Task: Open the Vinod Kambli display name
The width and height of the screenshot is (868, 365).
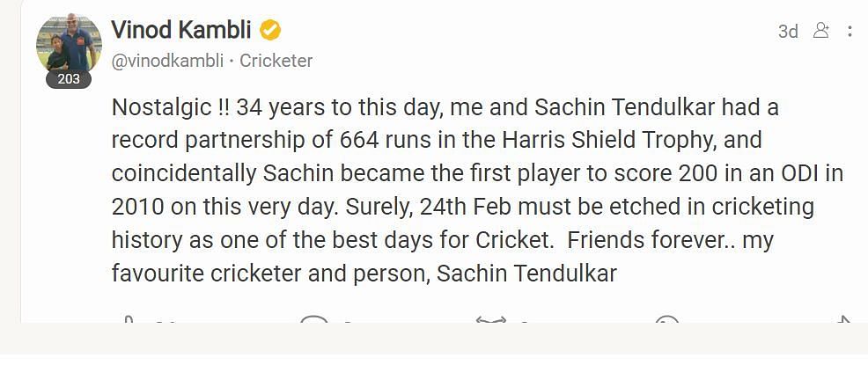Action: coord(181,30)
